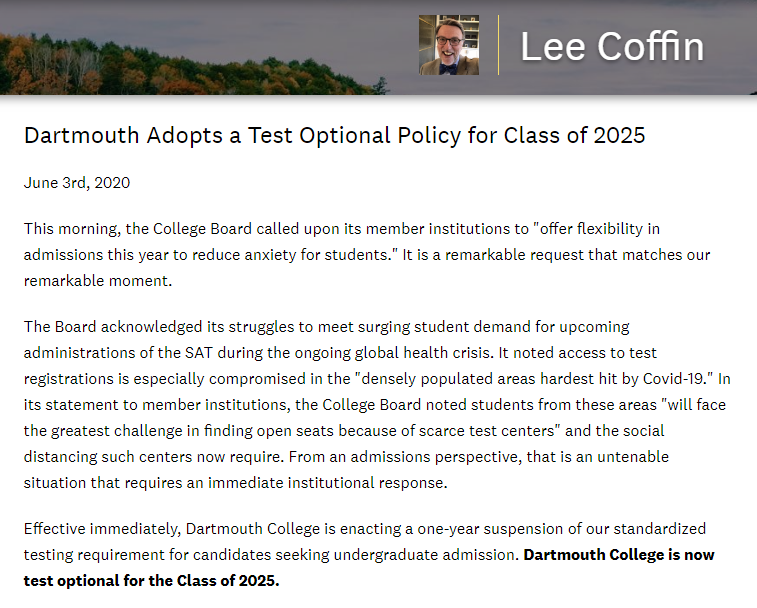757x608 pixels.
Task: Click Lee Coffin's profile photo
Action: pos(449,45)
